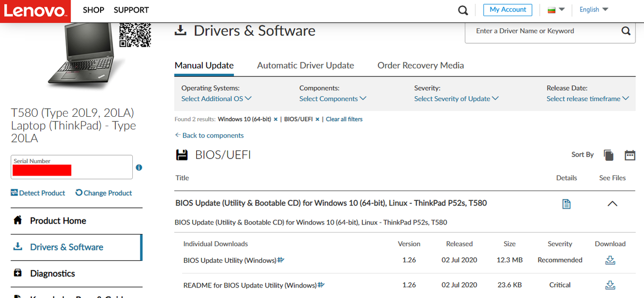Click the Critical severity value

[560, 285]
